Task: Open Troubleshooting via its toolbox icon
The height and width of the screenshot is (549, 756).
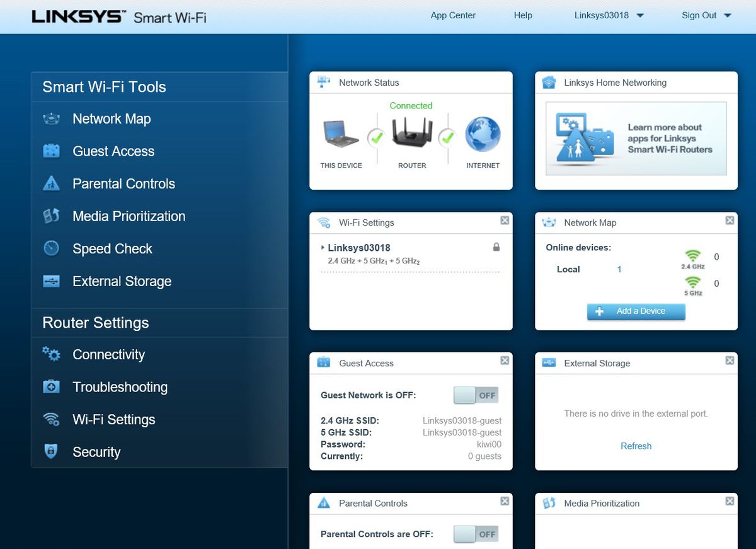Action: (x=51, y=387)
